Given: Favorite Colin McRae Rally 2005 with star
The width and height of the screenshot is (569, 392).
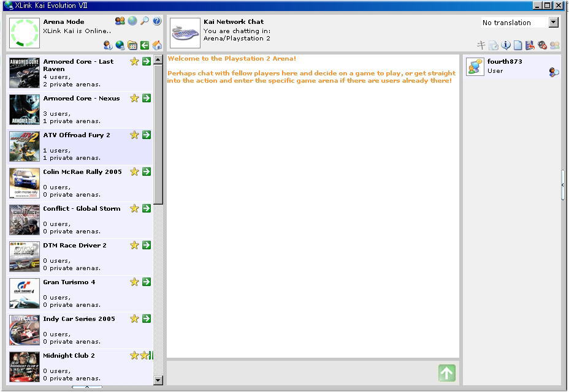Looking at the screenshot, I should pyautogui.click(x=134, y=171).
